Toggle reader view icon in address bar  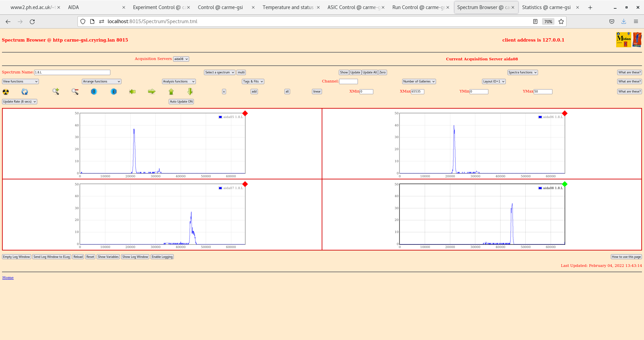[x=535, y=21]
